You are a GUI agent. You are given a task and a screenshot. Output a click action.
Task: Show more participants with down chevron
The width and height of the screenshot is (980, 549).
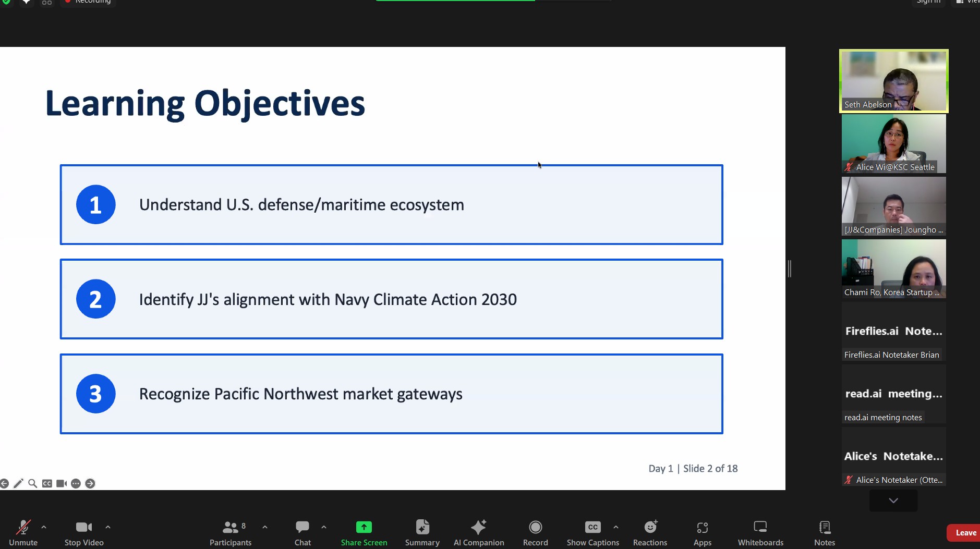click(x=893, y=501)
